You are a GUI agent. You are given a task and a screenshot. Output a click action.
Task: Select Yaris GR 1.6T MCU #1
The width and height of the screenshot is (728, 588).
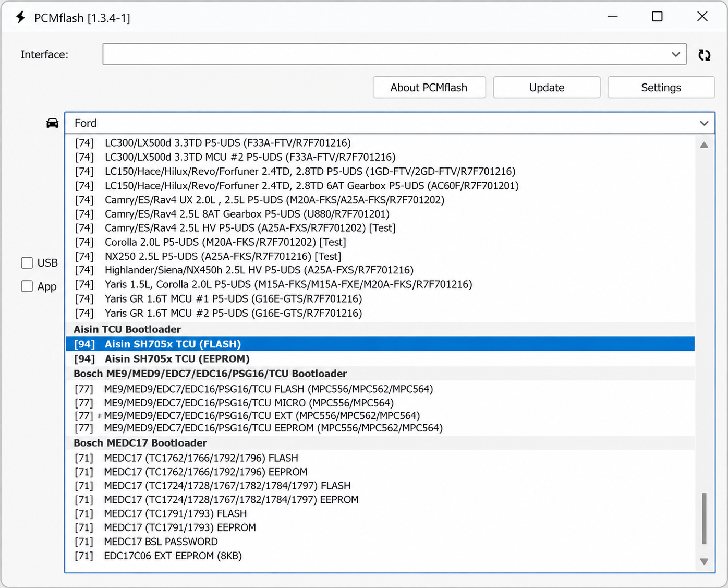(x=380, y=299)
